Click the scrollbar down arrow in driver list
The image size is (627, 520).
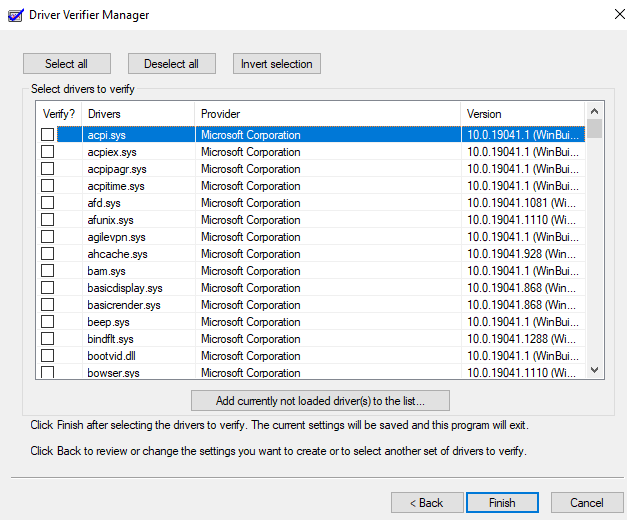click(594, 370)
